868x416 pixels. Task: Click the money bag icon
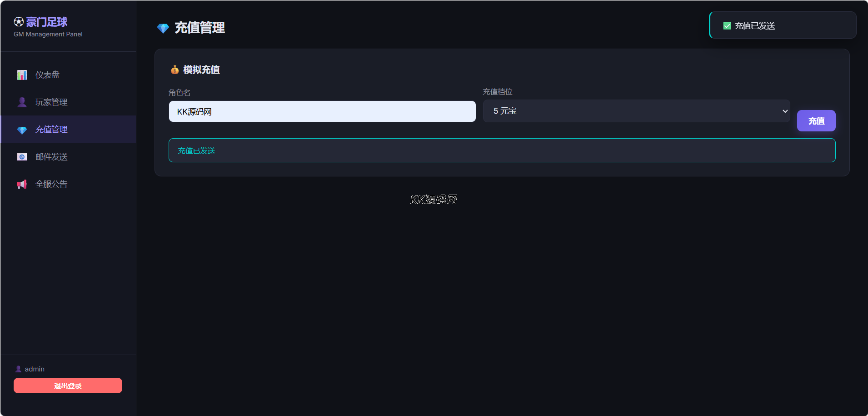[x=175, y=70]
